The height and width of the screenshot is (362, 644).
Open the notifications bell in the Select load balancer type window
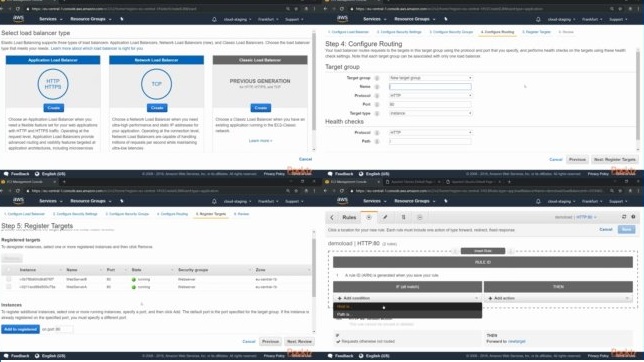(x=214, y=19)
